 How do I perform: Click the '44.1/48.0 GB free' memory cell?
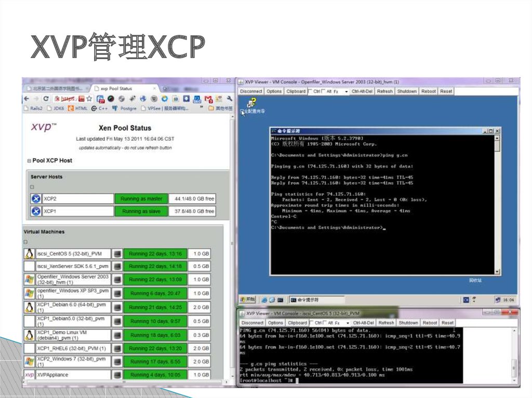pos(192,199)
